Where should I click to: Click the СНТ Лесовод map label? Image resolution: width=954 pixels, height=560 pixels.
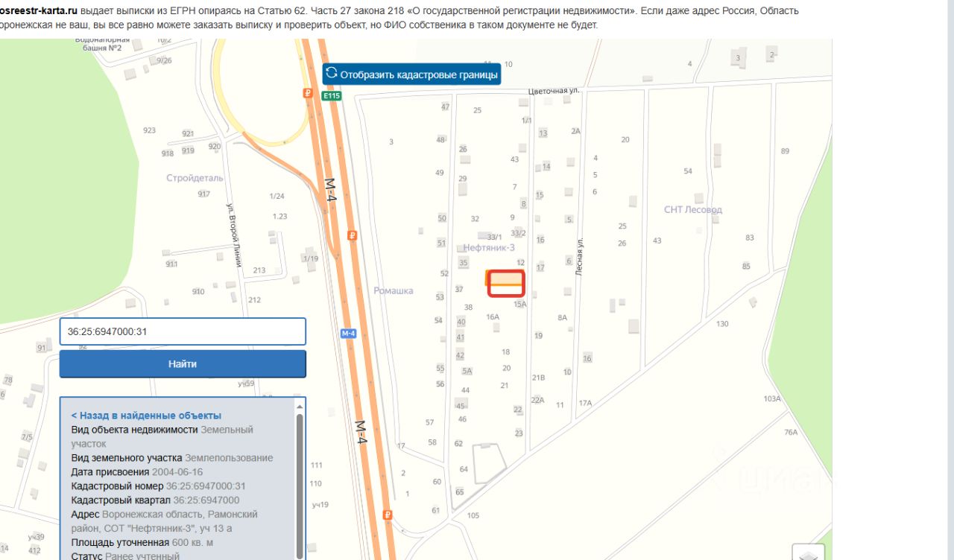tap(693, 209)
